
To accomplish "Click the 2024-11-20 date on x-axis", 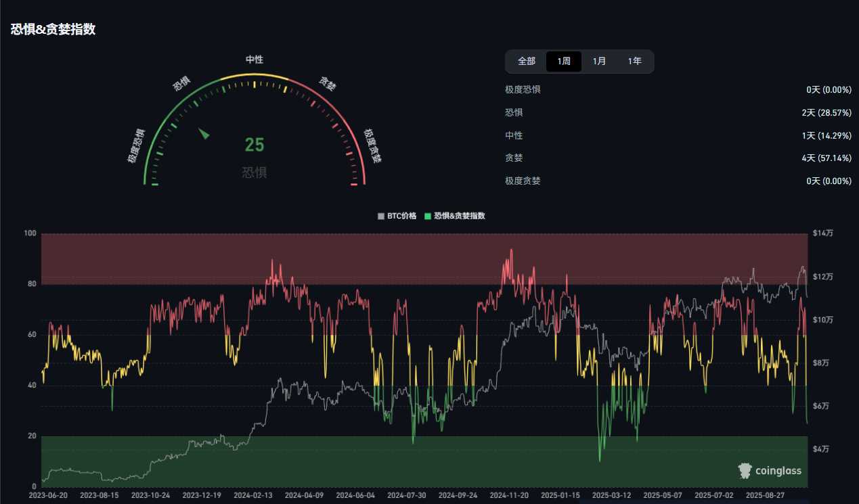I will pos(508,495).
